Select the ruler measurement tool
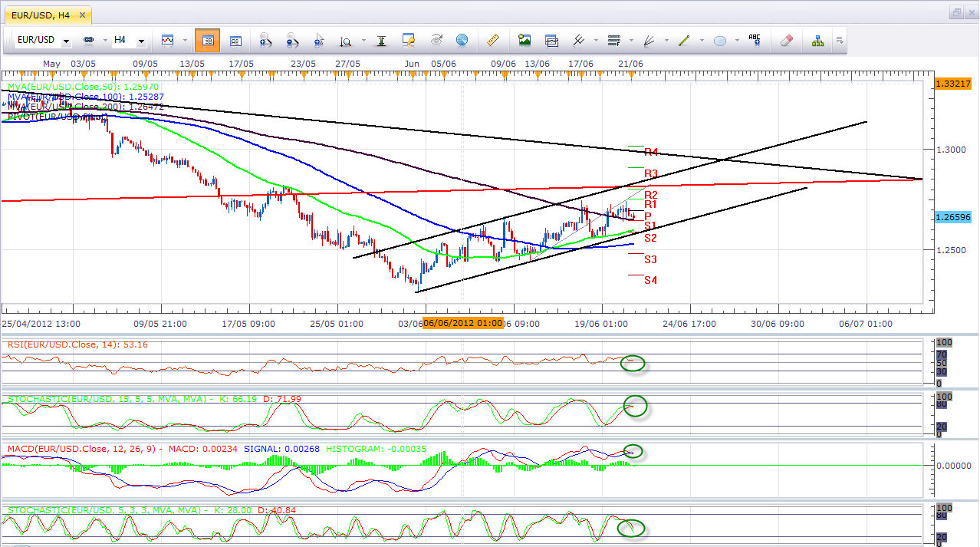 493,40
